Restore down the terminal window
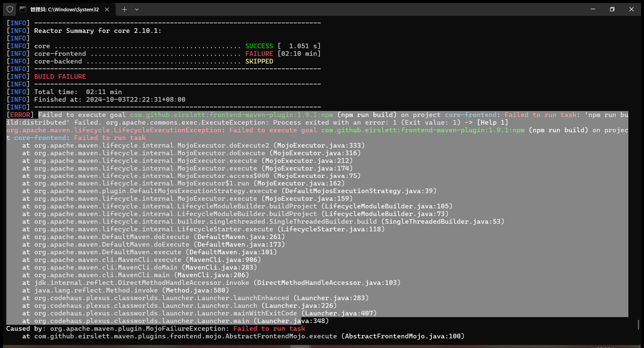Image resolution: width=644 pixels, height=348 pixels. [x=612, y=9]
